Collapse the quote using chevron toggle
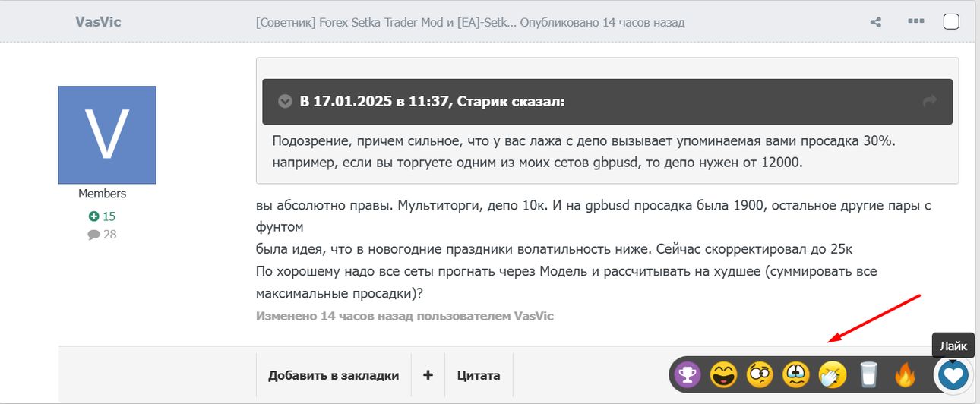The width and height of the screenshot is (980, 404). (286, 101)
